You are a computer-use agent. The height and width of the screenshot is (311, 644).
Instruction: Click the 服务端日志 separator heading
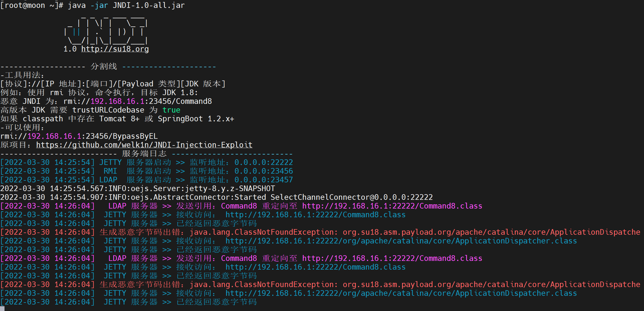coord(144,154)
